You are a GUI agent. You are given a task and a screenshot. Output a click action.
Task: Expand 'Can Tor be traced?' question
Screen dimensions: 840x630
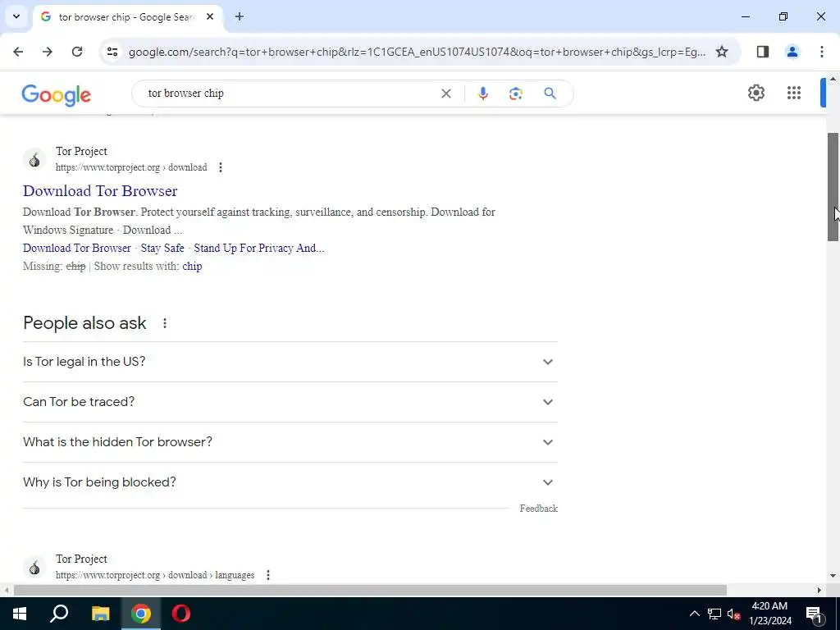[x=290, y=402]
